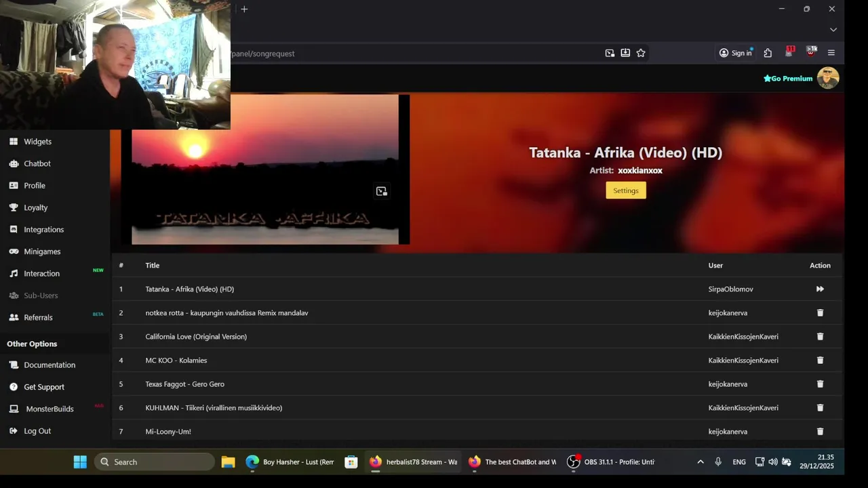This screenshot has height=488, width=868.
Task: Click the Minigames gamepad icon
Action: (x=14, y=251)
